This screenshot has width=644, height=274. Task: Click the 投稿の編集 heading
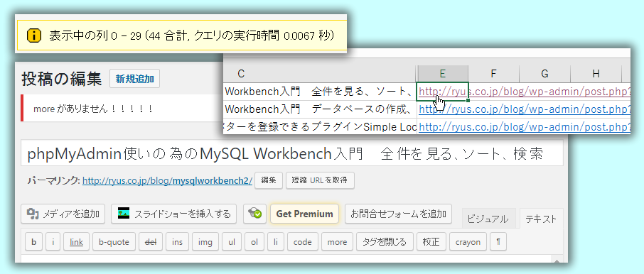pos(61,79)
